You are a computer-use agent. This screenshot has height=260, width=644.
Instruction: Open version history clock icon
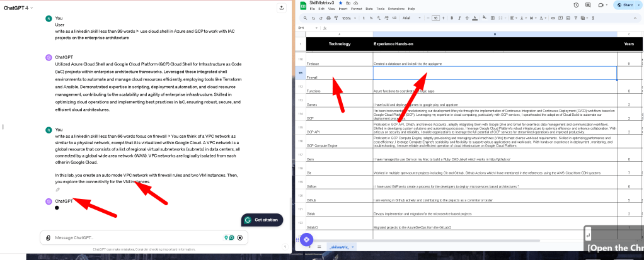pyautogui.click(x=576, y=5)
